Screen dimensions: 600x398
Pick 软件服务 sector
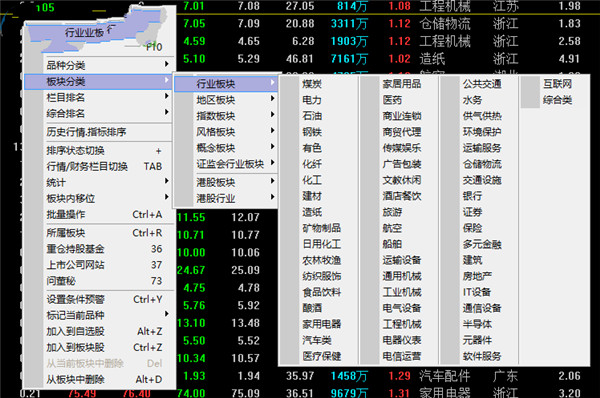[x=482, y=357]
